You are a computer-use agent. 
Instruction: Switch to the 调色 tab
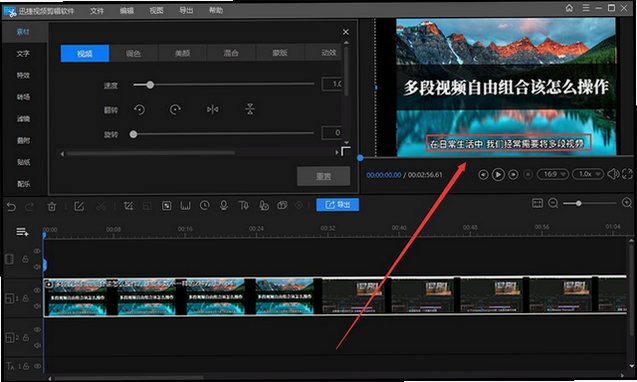[x=133, y=53]
